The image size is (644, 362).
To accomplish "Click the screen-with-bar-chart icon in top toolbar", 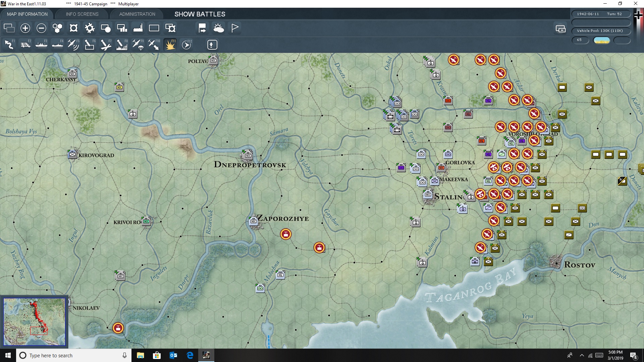I will pos(122,28).
